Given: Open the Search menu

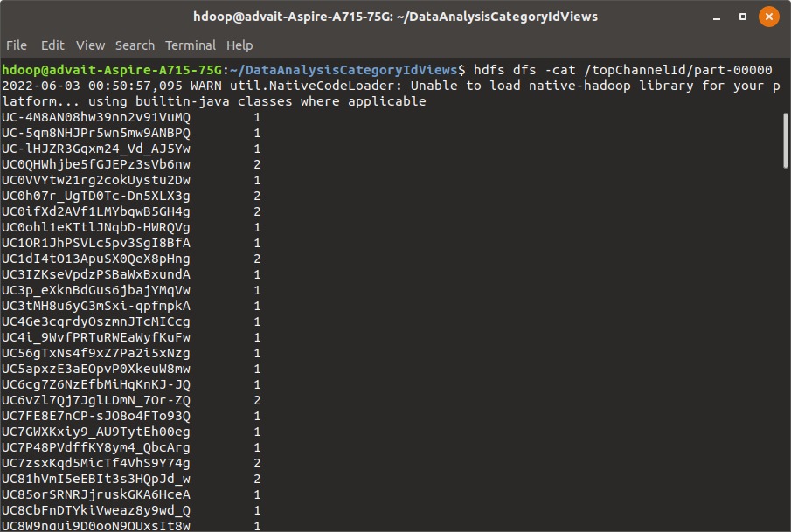Looking at the screenshot, I should (x=135, y=45).
